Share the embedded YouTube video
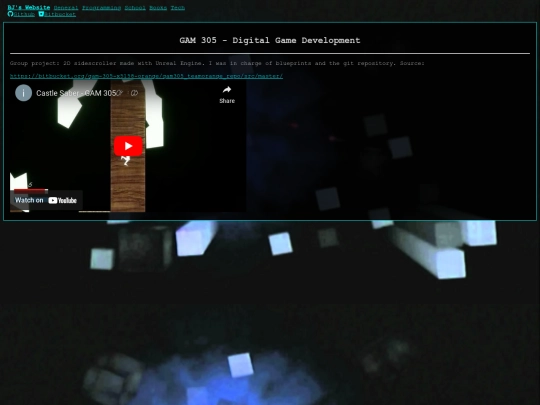The width and height of the screenshot is (540, 405). 227,95
